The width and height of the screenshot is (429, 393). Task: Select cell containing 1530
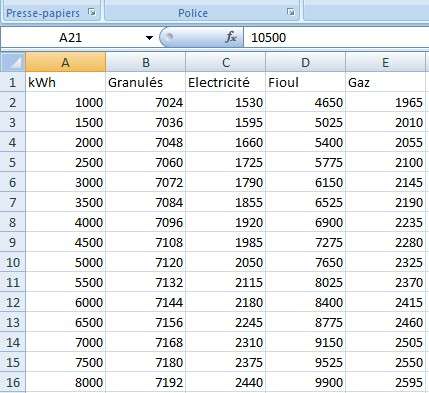click(226, 102)
